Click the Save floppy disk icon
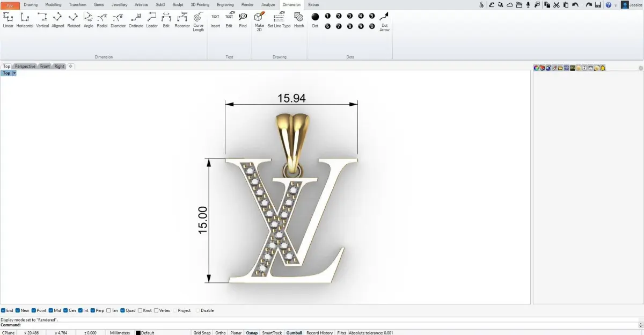This screenshot has height=335, width=644. pyautogui.click(x=598, y=5)
